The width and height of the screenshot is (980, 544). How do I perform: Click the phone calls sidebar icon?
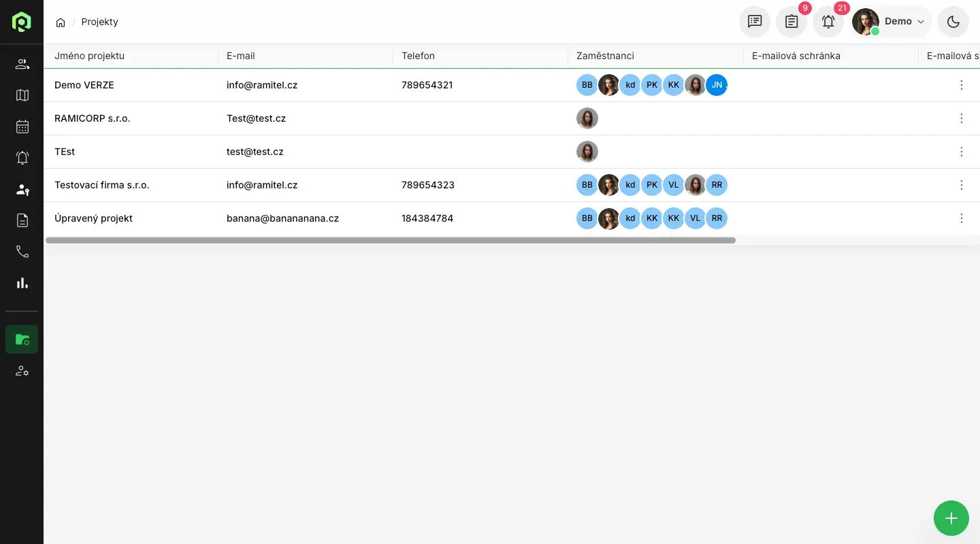click(x=22, y=252)
